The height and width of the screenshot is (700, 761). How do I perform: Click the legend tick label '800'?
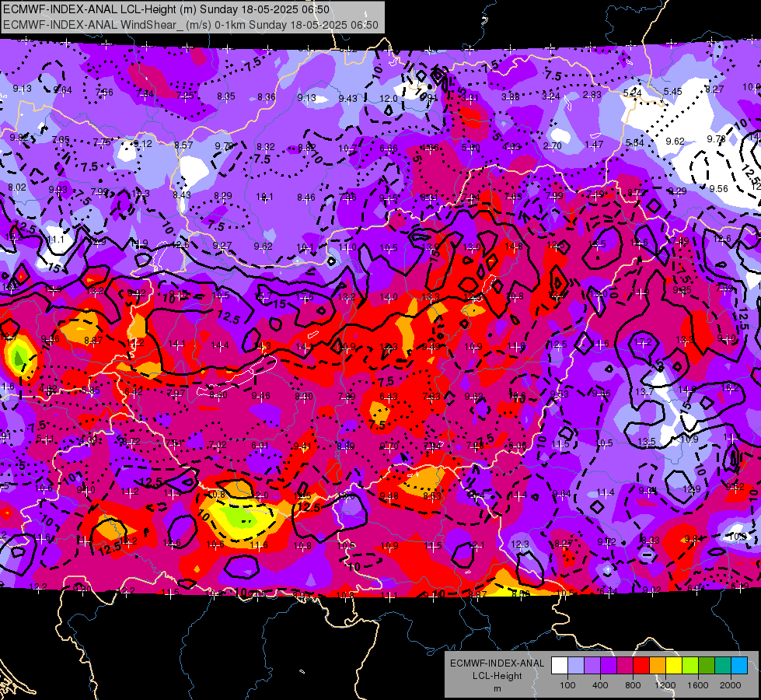tap(633, 685)
